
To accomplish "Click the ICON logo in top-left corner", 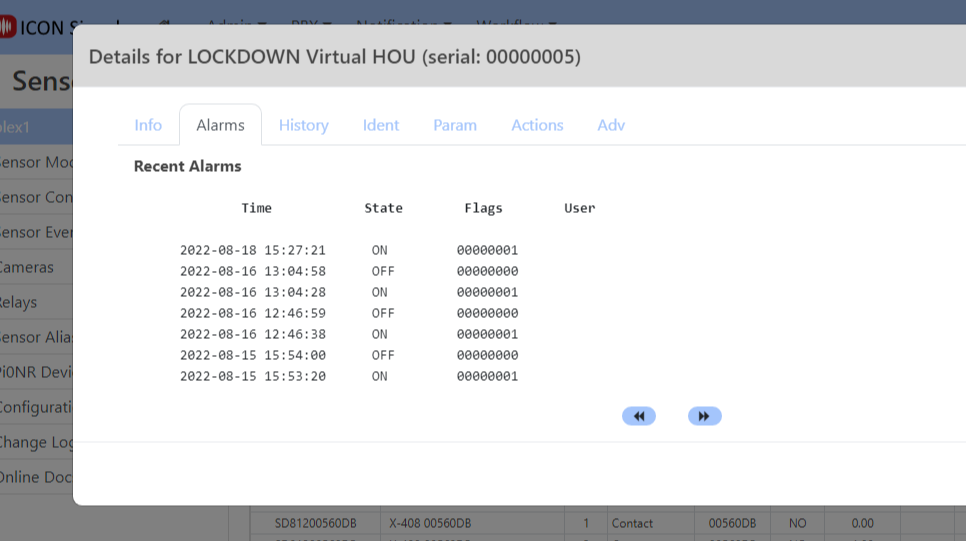I will [x=10, y=26].
